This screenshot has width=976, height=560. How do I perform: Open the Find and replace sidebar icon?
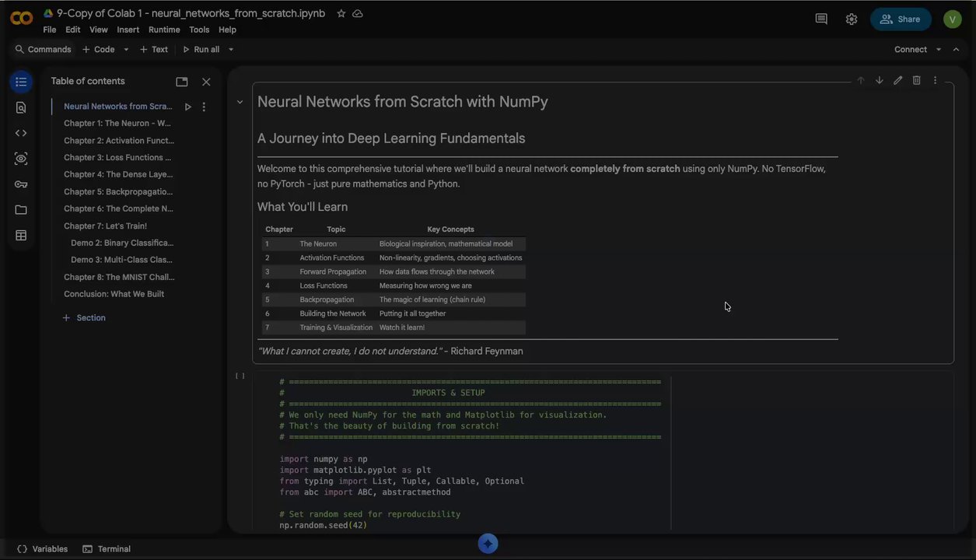pyautogui.click(x=21, y=107)
